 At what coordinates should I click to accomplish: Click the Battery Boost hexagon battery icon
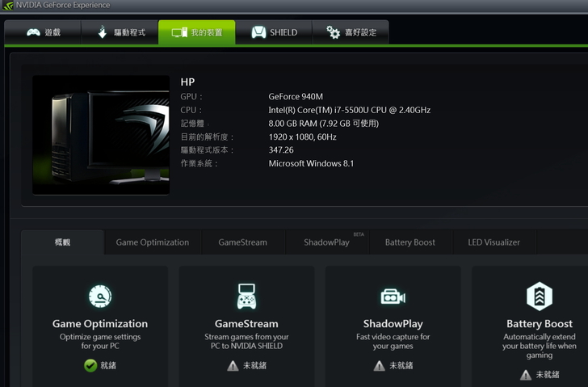(540, 297)
